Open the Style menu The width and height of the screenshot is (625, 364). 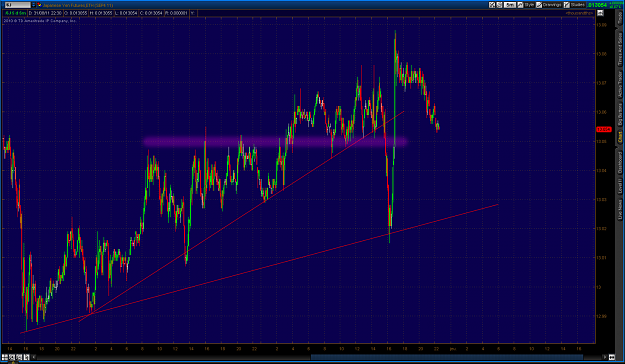click(x=529, y=5)
